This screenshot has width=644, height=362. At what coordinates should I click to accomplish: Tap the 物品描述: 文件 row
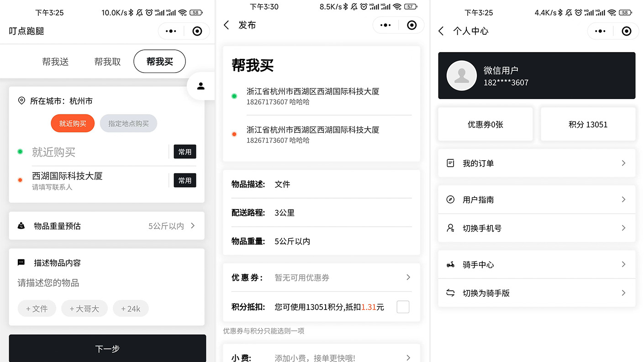[x=322, y=184]
